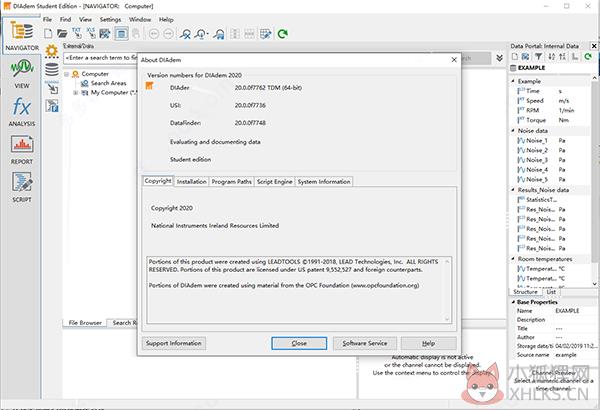The width and height of the screenshot is (600, 410).
Task: Open the Find menu
Action: pos(65,19)
